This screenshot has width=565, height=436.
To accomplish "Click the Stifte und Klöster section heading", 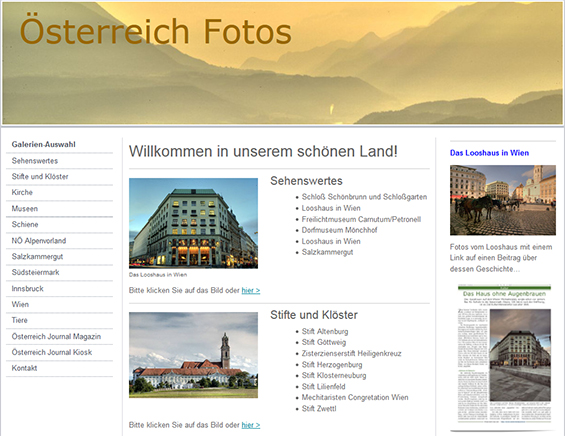I will [x=314, y=315].
